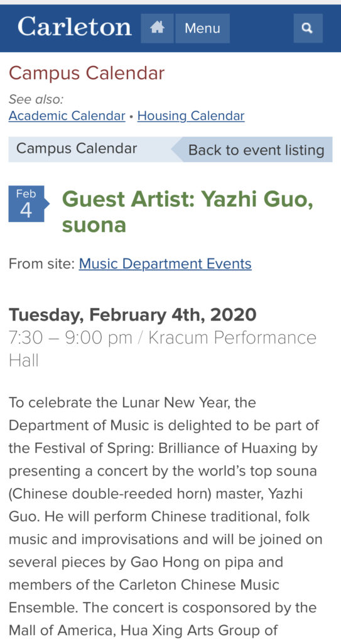Viewport: 341px width, 644px height.
Task: Go back to event listing
Action: [252, 150]
